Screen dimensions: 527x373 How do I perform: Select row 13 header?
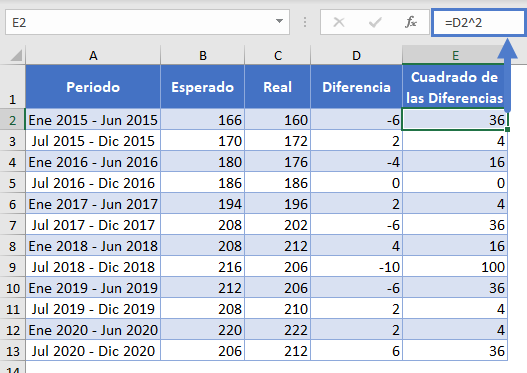[12, 350]
